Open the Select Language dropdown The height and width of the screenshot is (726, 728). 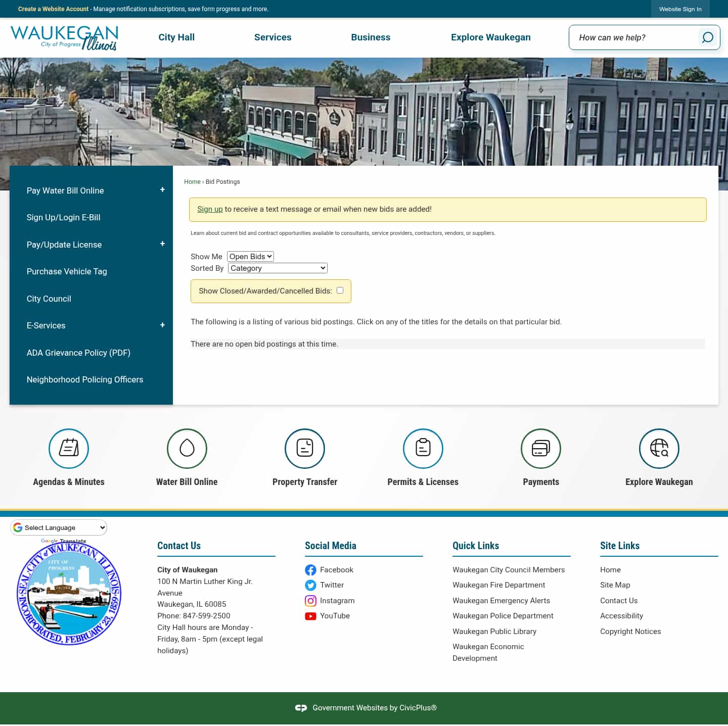[58, 527]
